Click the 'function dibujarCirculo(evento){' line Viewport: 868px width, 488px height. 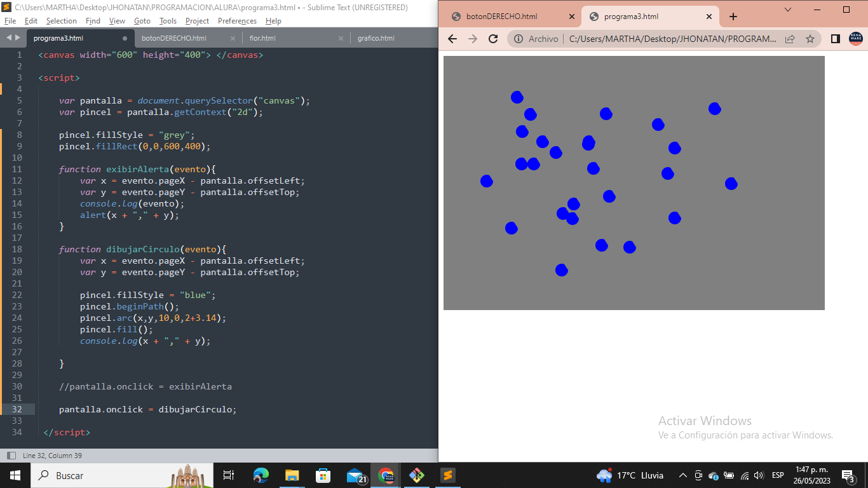pyautogui.click(x=142, y=249)
